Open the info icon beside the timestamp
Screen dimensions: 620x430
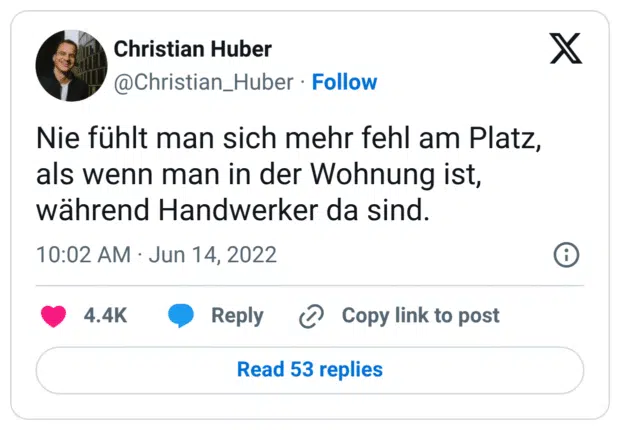pos(566,254)
